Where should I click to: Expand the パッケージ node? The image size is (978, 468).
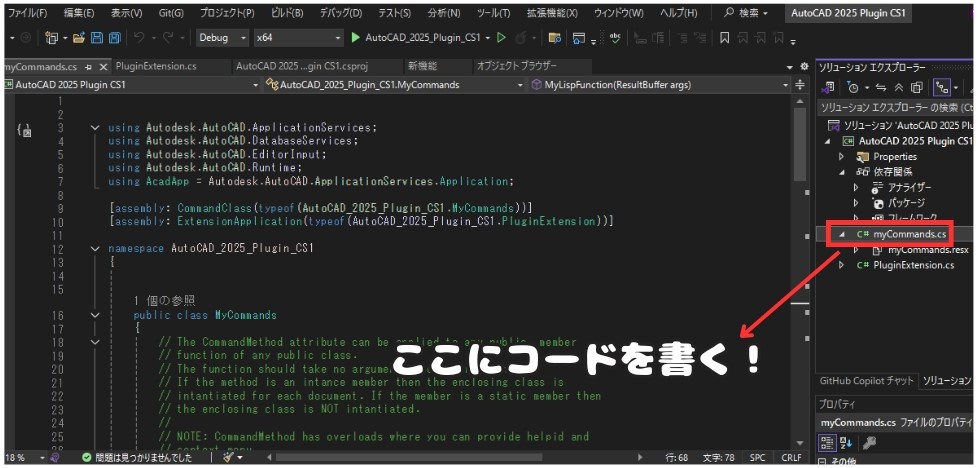pos(856,203)
